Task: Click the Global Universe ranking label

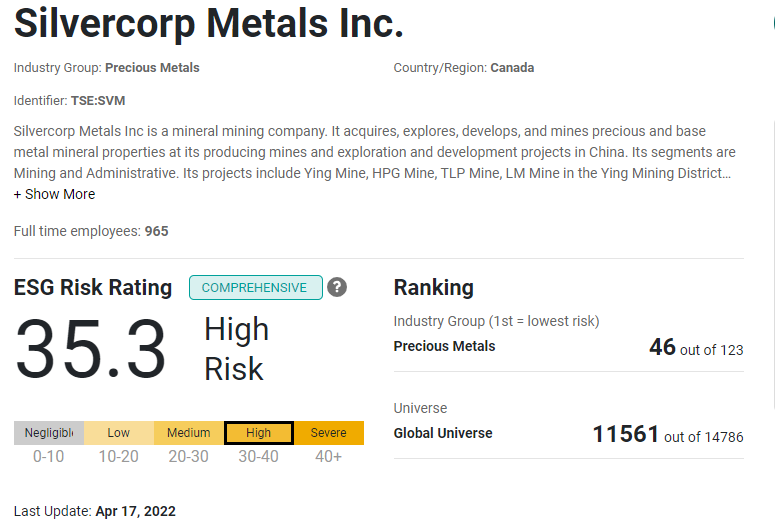Action: [443, 433]
